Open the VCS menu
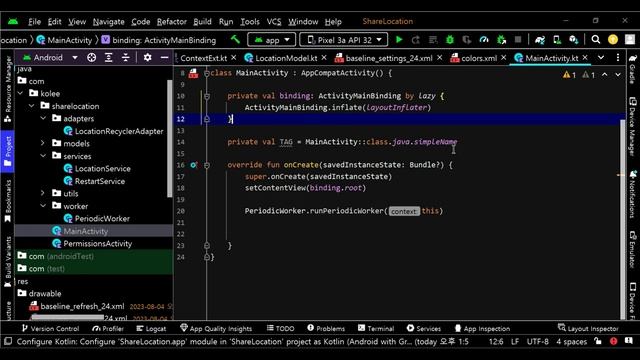 274,22
